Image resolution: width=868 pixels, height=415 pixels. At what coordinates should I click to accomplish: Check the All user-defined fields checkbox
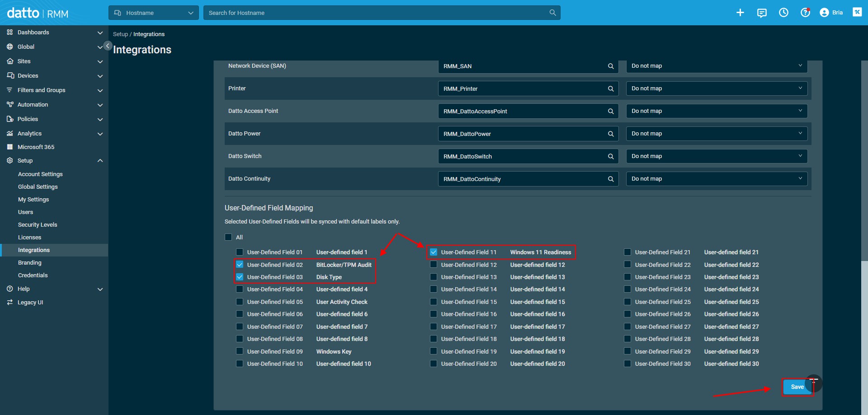pyautogui.click(x=229, y=237)
